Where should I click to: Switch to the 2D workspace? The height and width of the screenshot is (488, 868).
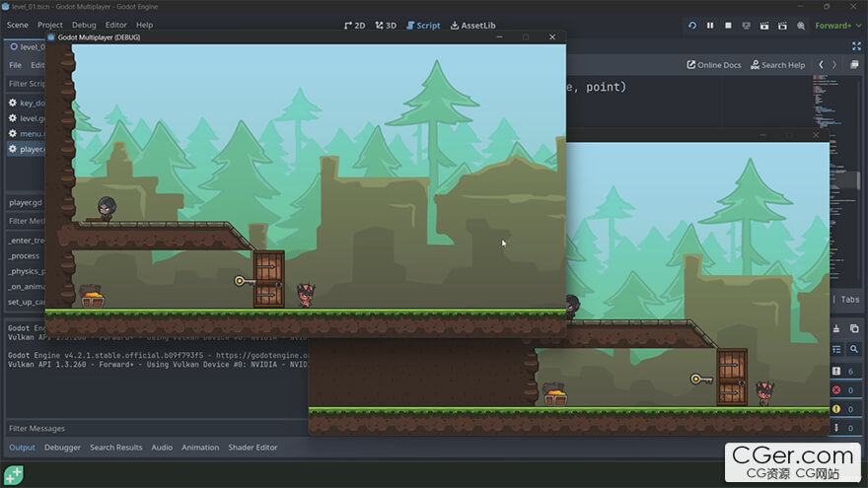(x=354, y=26)
